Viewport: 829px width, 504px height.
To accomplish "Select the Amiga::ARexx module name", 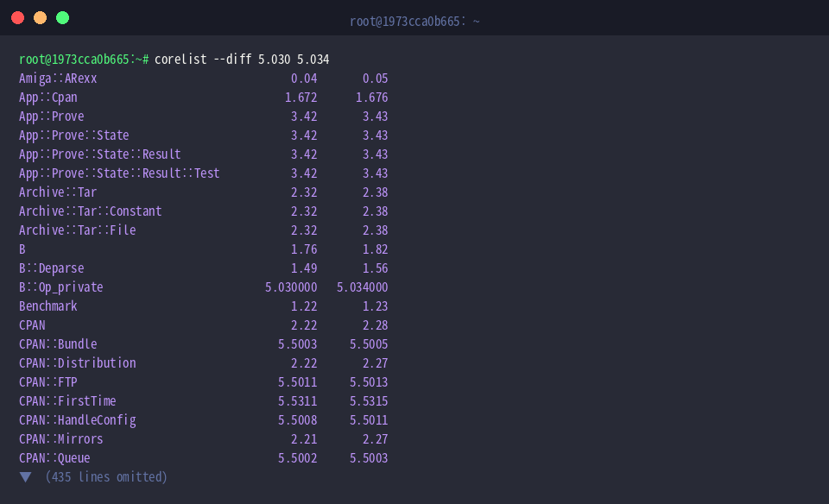I will pos(58,79).
